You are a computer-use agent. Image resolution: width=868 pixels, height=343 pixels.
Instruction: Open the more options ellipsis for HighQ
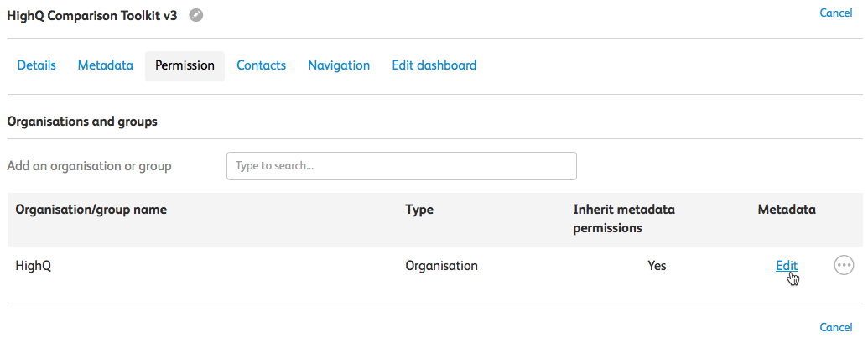(844, 265)
